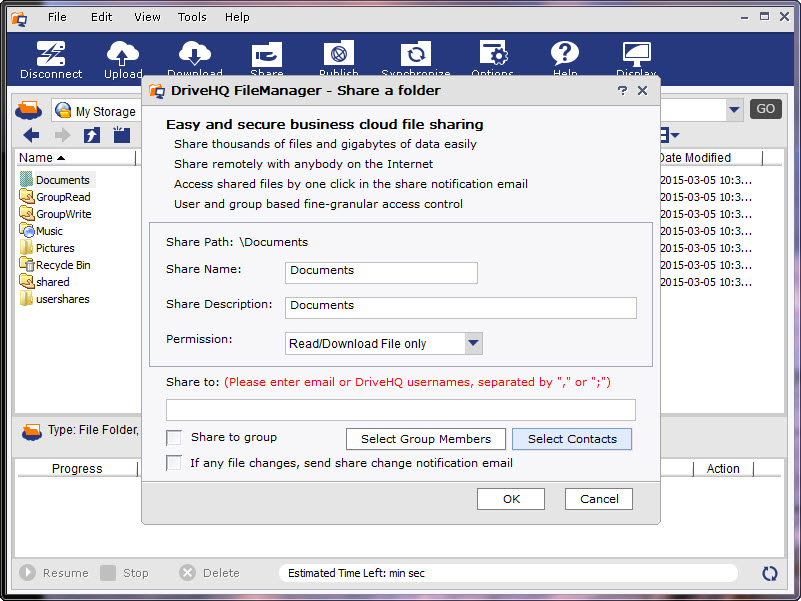Click the help question mark in dialog title
This screenshot has height=601, width=801.
(x=622, y=90)
